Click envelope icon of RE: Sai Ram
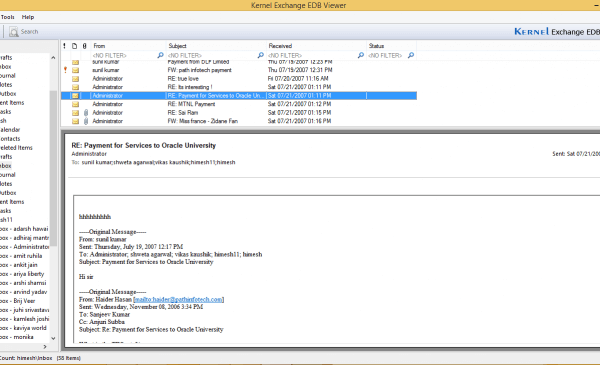 tap(75, 113)
